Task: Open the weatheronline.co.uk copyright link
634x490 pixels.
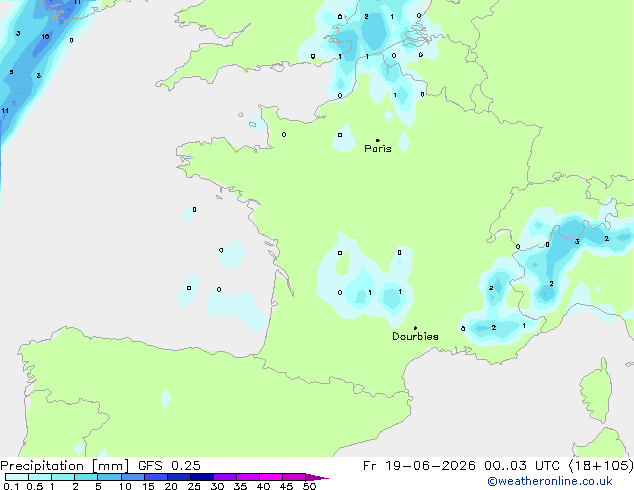Action: pos(549,481)
